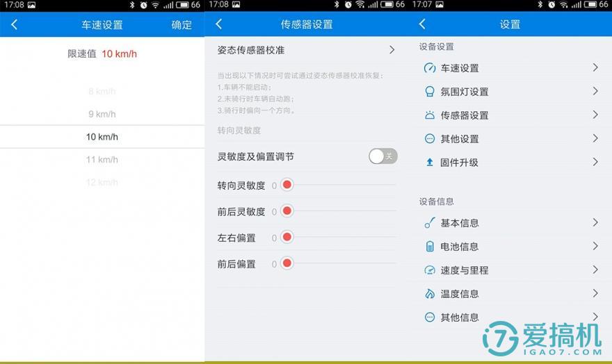Viewport: 612px width, 364px height.
Task: Go back from 传感器设置 screen
Action: (x=218, y=24)
